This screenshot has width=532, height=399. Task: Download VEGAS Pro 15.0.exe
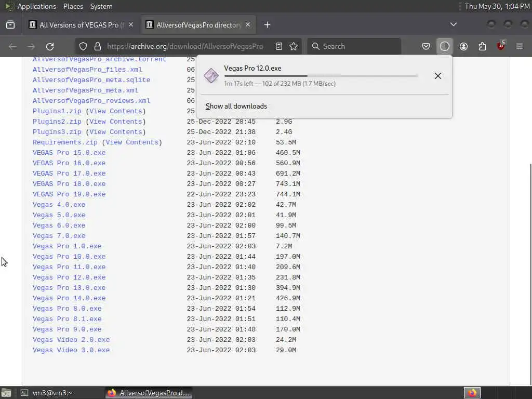[x=69, y=153]
